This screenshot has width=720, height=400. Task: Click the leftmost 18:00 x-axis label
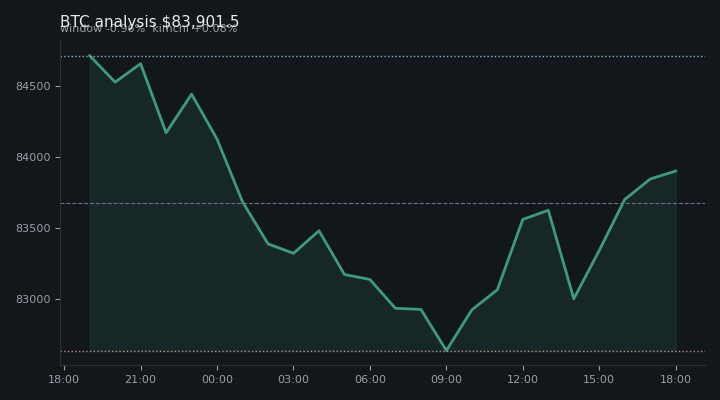tap(64, 379)
